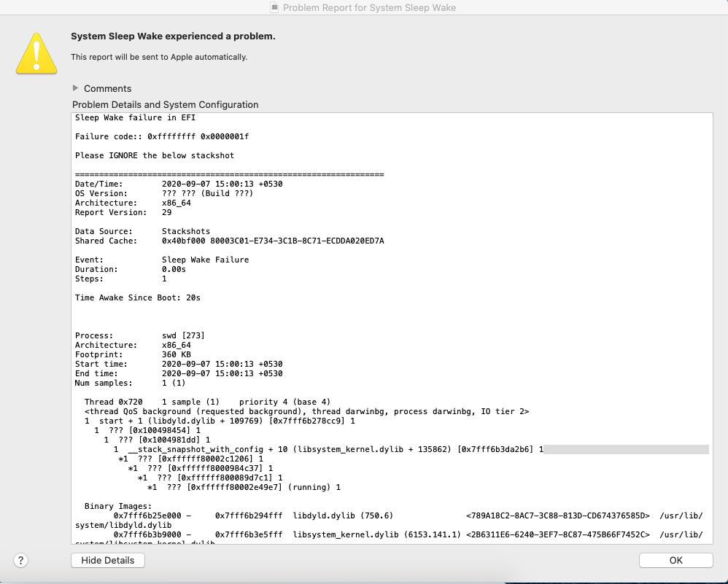Viewport: 728px width, 584px height.
Task: Click 'Problem Details and System Configuration' label
Action: pyautogui.click(x=166, y=104)
